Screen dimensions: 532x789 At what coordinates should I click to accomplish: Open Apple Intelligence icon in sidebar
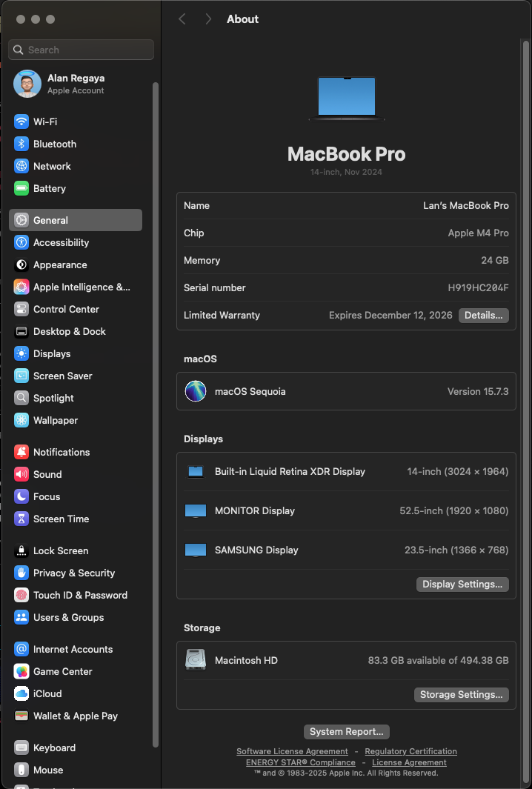coord(21,287)
